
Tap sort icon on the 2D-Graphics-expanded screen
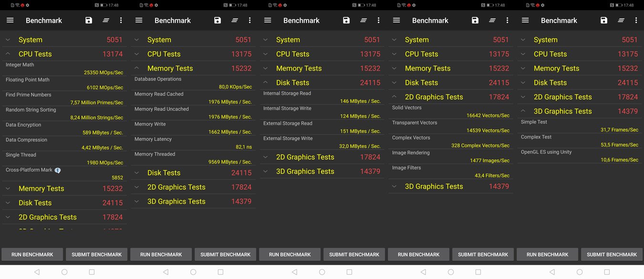[492, 21]
